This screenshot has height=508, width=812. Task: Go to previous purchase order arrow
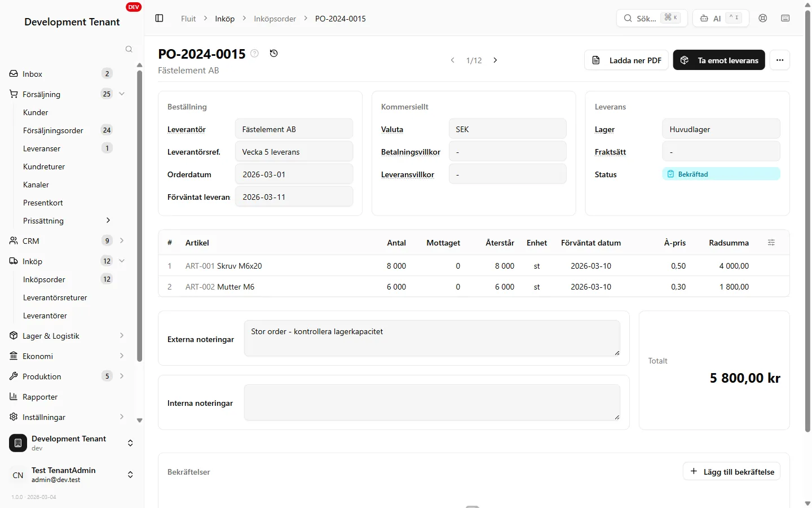[x=452, y=60]
